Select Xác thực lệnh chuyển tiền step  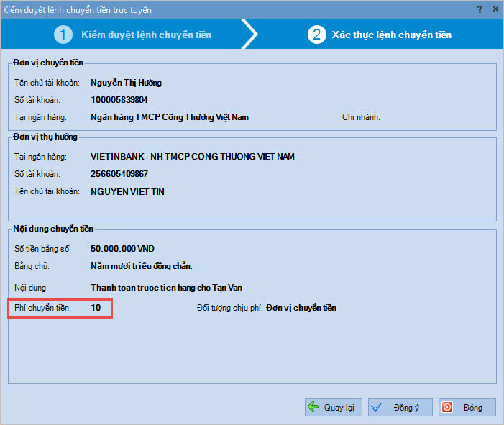coord(391,35)
